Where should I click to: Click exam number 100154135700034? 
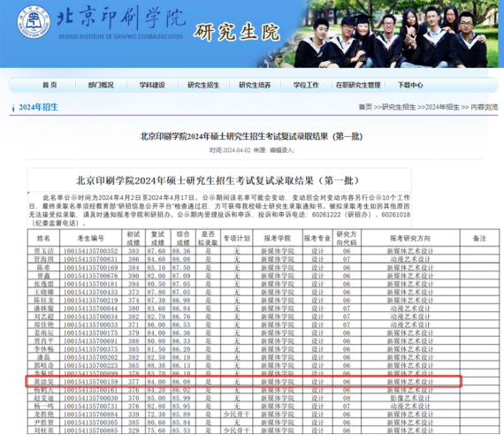click(91, 317)
